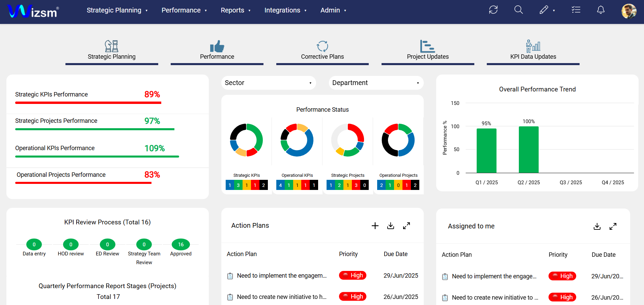
Task: Add a new Action Plan with the plus icon
Action: [x=375, y=226]
